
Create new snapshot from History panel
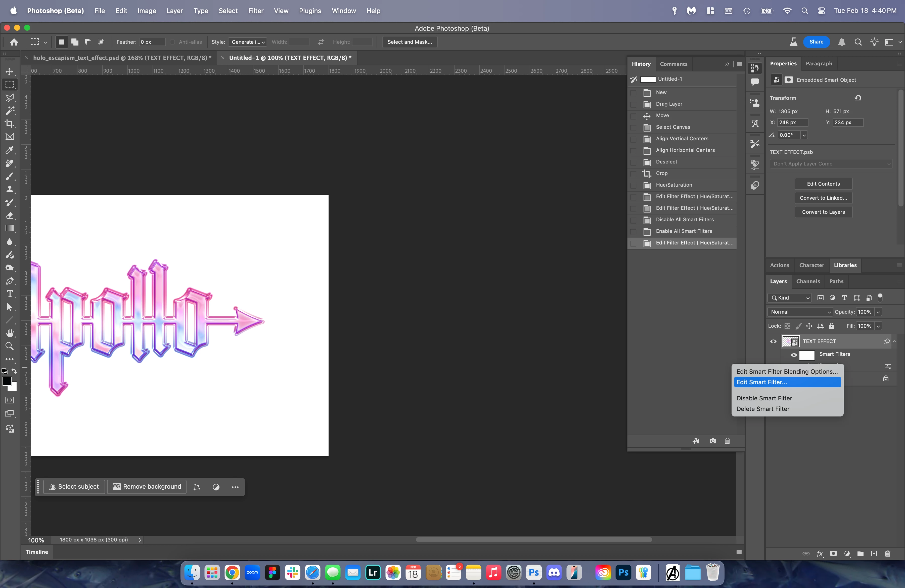[x=713, y=441]
